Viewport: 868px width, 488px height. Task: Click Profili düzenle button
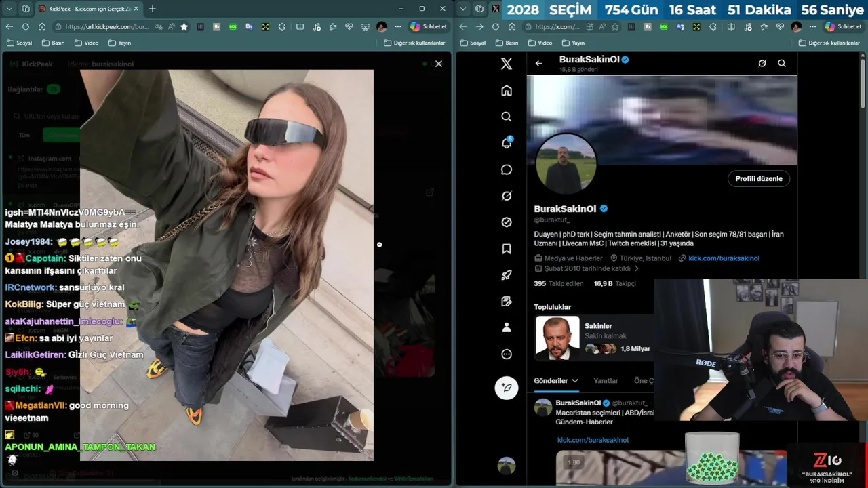(759, 178)
